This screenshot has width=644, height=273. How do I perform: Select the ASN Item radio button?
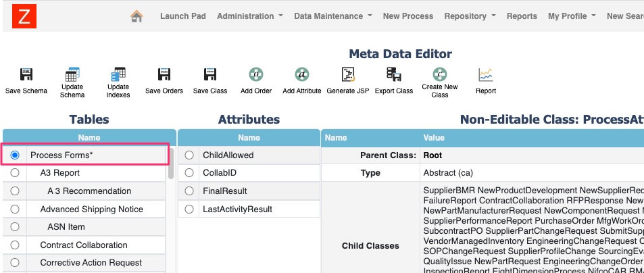(15, 226)
